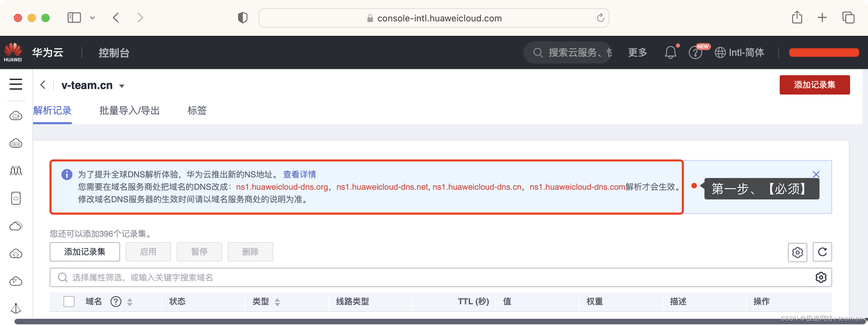Switch to the 批量导入/导出 tab

pos(130,111)
